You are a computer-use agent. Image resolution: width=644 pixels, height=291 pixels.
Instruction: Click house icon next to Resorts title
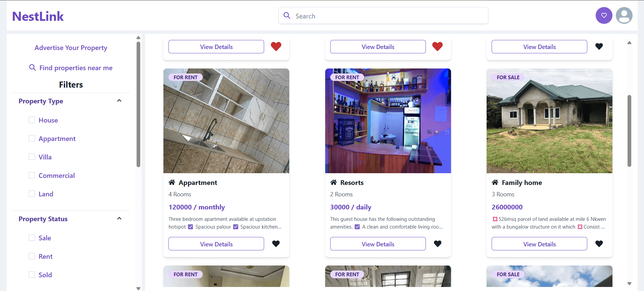coord(334,182)
